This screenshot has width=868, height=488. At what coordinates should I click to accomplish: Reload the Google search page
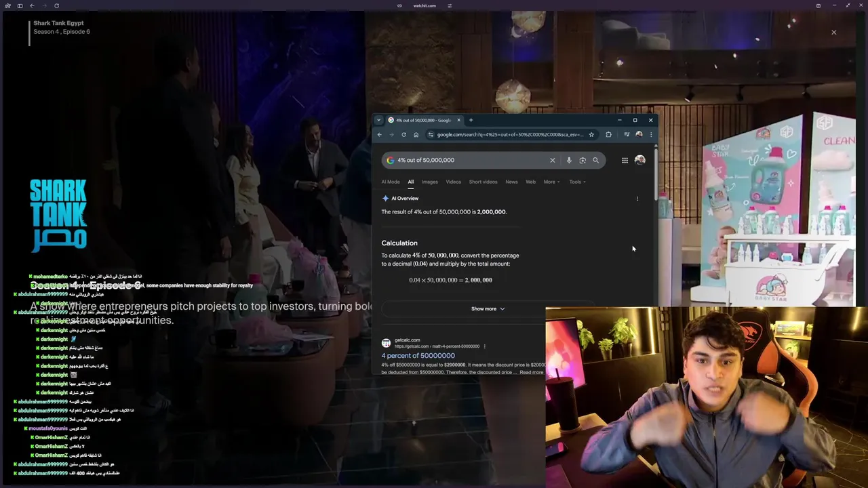[403, 134]
